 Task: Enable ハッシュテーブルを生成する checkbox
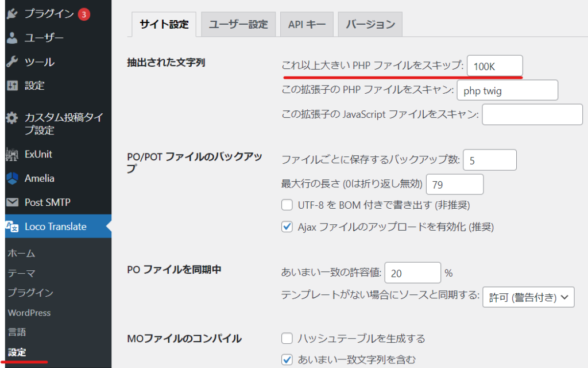[287, 338]
